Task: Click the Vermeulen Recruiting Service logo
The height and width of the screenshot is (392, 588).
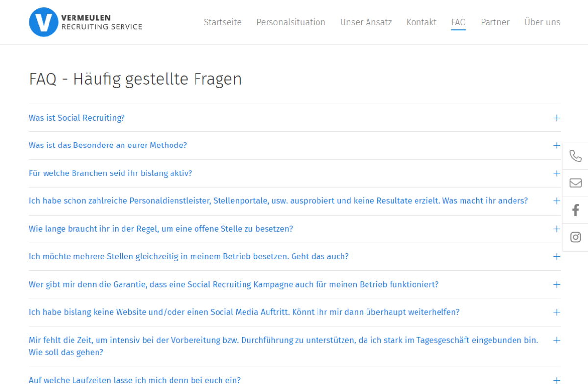Action: [x=85, y=22]
